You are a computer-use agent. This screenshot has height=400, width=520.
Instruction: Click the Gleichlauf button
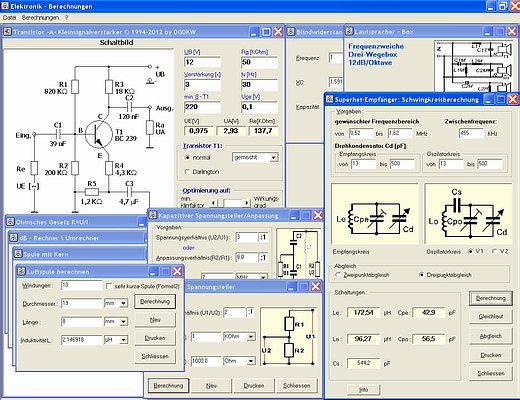tap(491, 316)
